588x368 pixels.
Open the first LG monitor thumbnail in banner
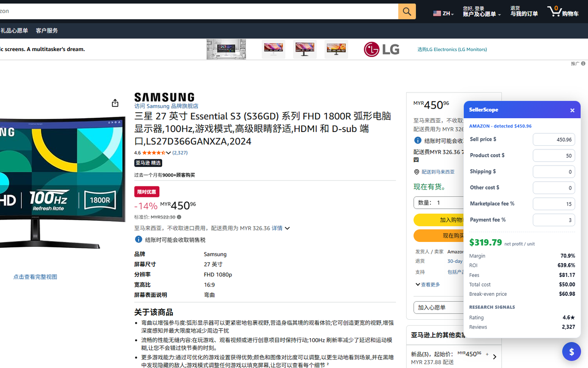click(226, 49)
